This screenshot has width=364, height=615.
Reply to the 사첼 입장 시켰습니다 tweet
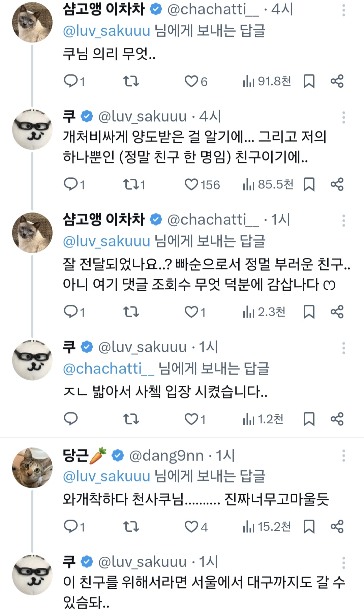pos(71,419)
